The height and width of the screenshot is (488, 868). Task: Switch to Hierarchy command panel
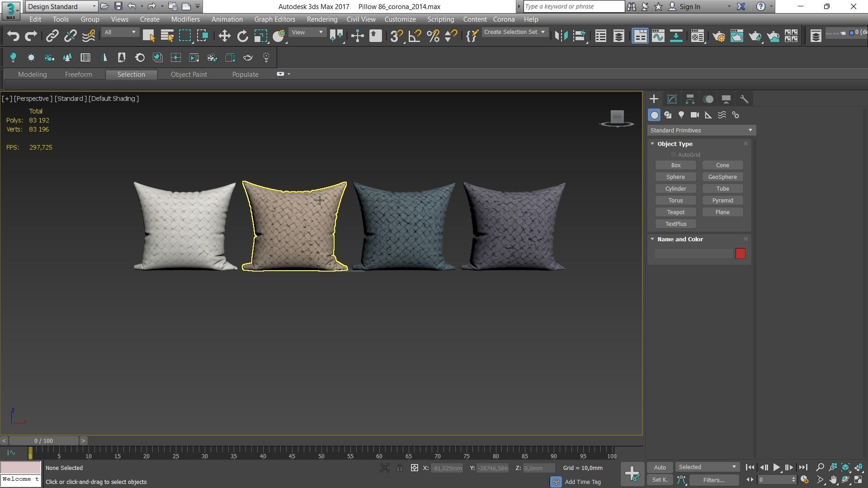(690, 99)
